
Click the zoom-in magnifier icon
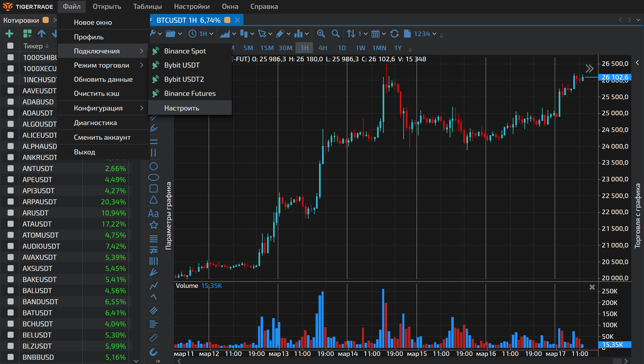pyautogui.click(x=321, y=34)
